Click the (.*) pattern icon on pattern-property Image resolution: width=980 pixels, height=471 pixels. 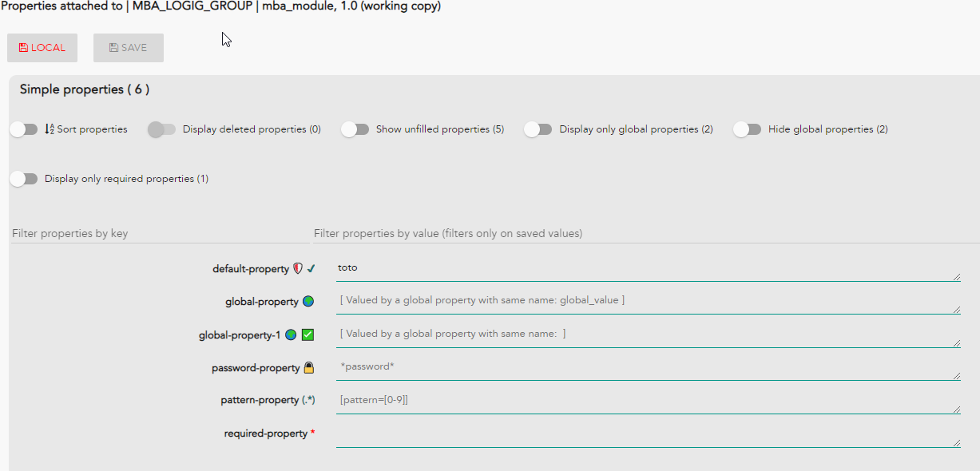308,400
